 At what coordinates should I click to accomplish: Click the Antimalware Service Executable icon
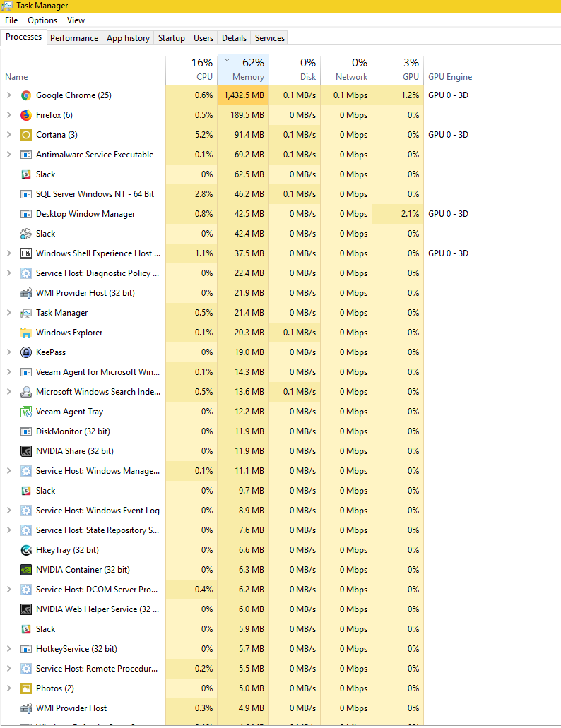26,155
